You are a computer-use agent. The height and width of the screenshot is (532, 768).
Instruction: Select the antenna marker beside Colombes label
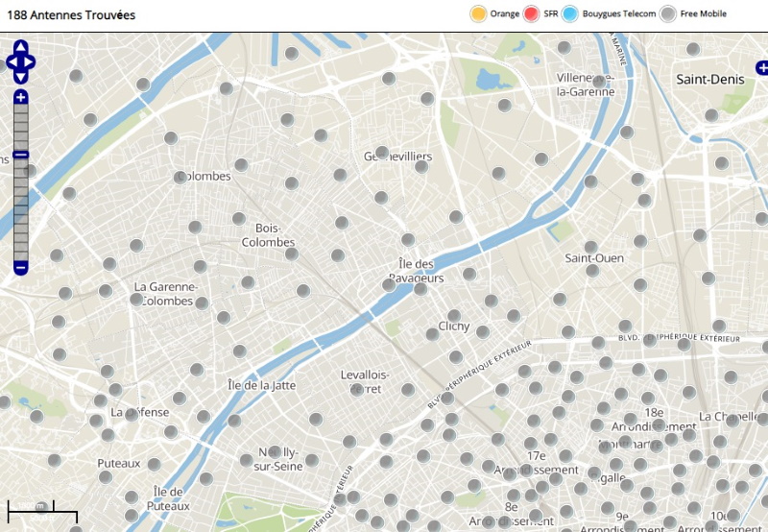[180, 177]
